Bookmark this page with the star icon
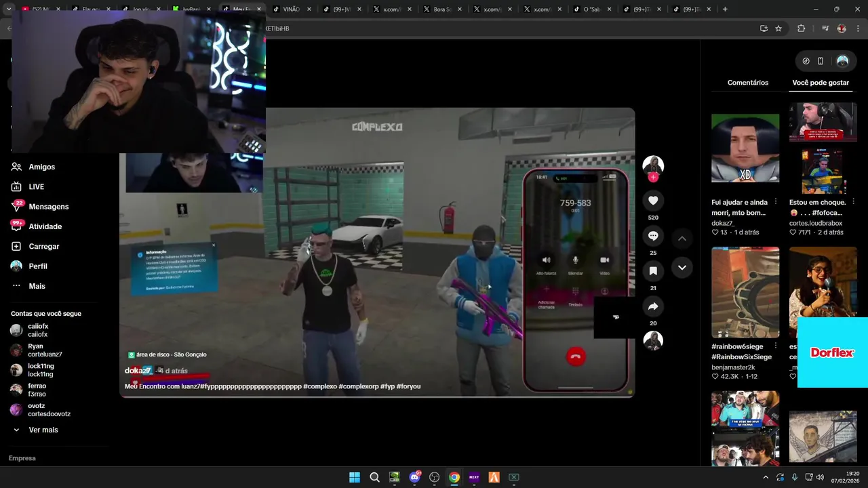This screenshot has height=488, width=868. click(778, 28)
